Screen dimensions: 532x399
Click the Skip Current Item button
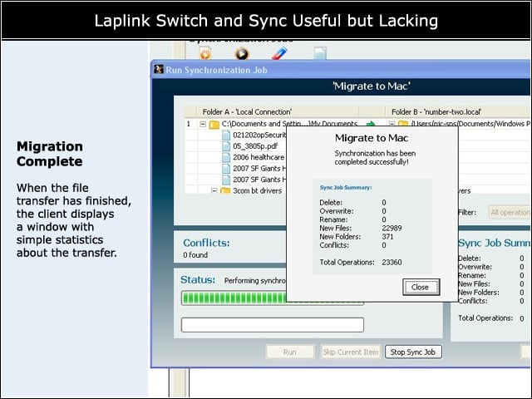pos(351,352)
